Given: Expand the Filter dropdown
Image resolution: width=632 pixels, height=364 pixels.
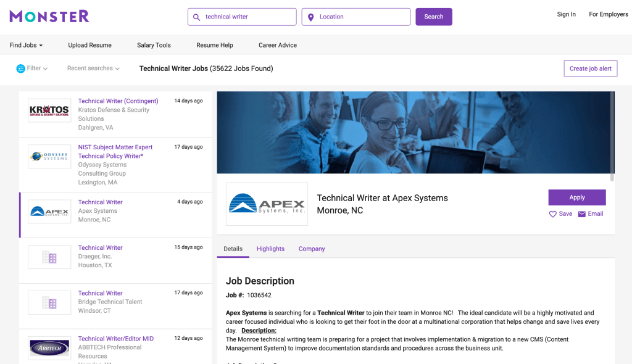Looking at the screenshot, I should click(x=37, y=68).
